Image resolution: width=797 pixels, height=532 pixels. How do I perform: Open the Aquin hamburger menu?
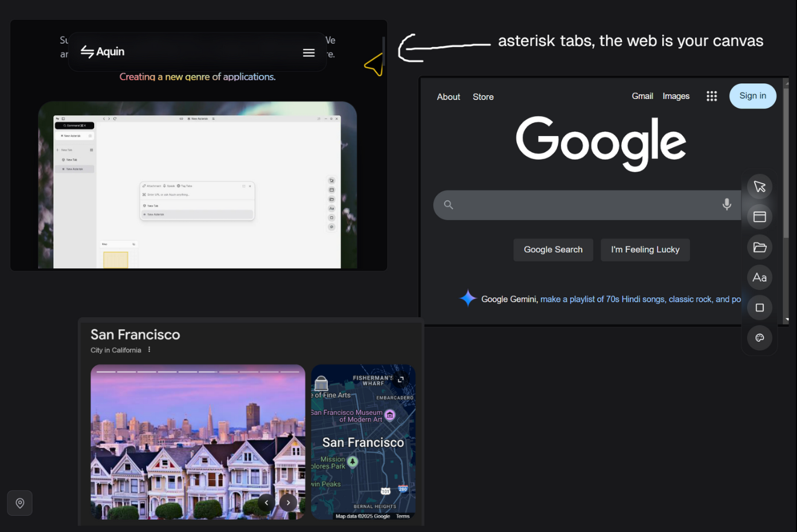click(309, 53)
